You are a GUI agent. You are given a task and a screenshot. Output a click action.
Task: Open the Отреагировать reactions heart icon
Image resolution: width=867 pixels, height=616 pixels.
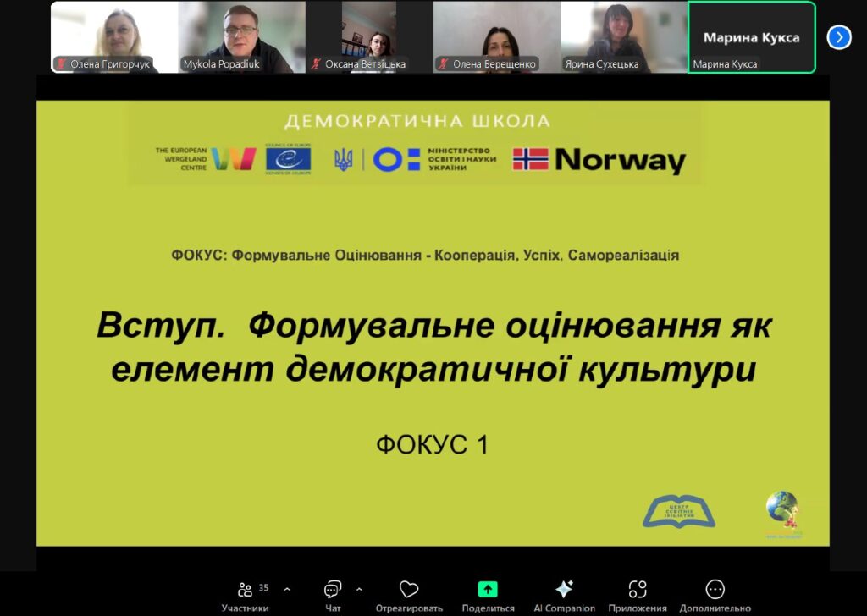409,590
